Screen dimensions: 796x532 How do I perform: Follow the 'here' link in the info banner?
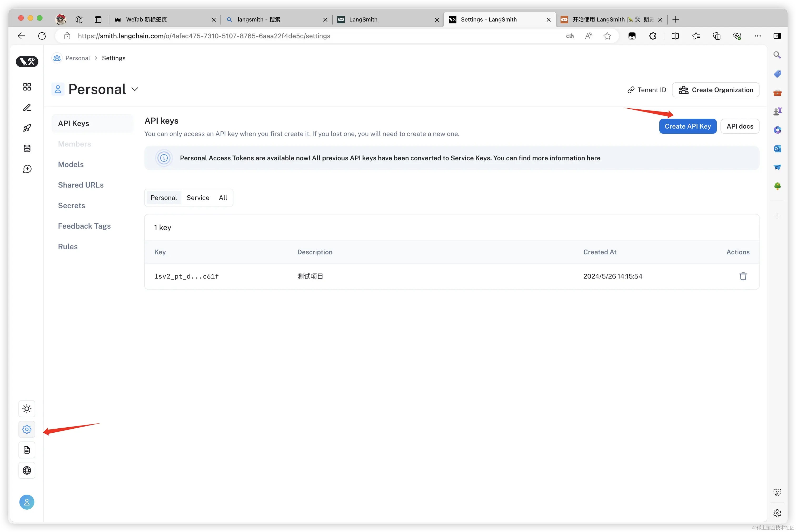(593, 158)
